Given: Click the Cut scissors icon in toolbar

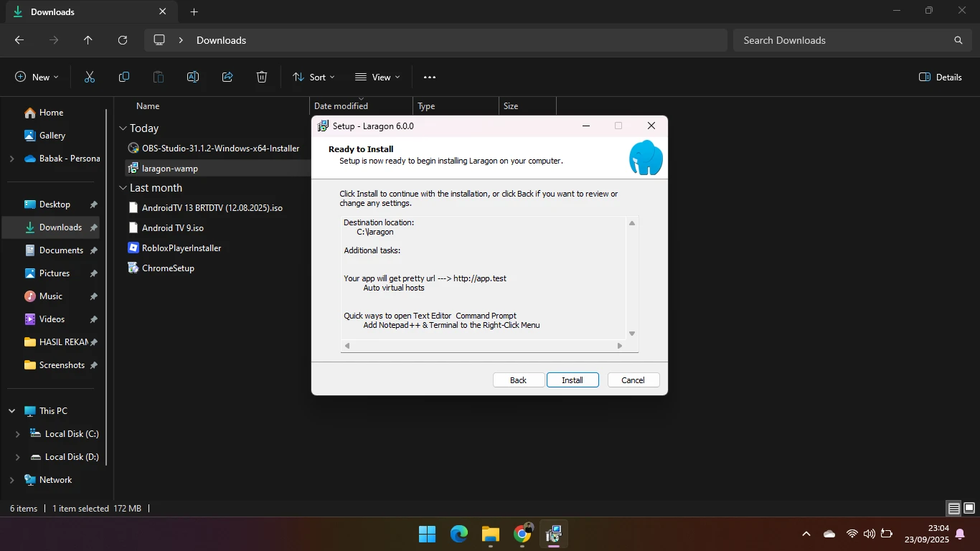Looking at the screenshot, I should (x=90, y=77).
